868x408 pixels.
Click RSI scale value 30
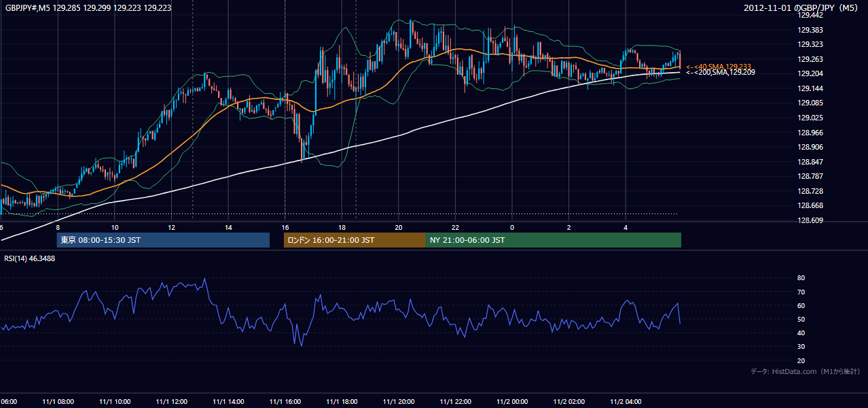coord(801,346)
